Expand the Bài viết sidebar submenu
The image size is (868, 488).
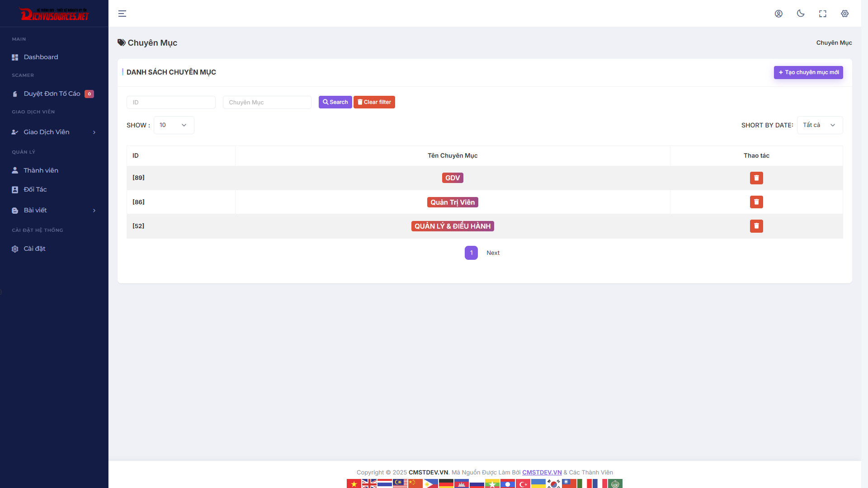point(54,210)
